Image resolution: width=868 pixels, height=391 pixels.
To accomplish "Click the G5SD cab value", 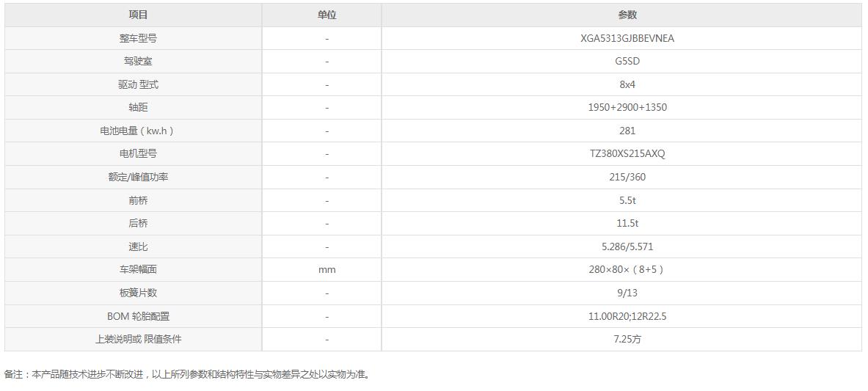I will [x=627, y=62].
